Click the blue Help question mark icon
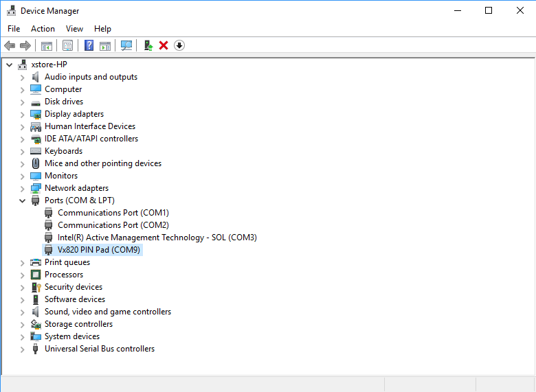 tap(89, 45)
